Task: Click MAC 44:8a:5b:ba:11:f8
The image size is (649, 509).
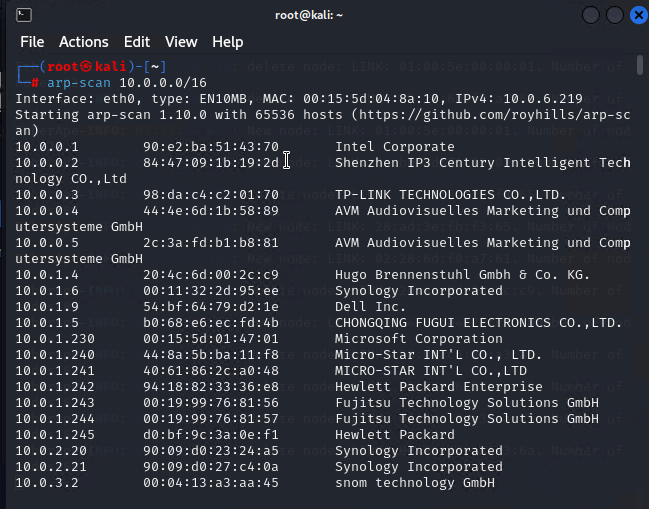Action: coord(211,355)
